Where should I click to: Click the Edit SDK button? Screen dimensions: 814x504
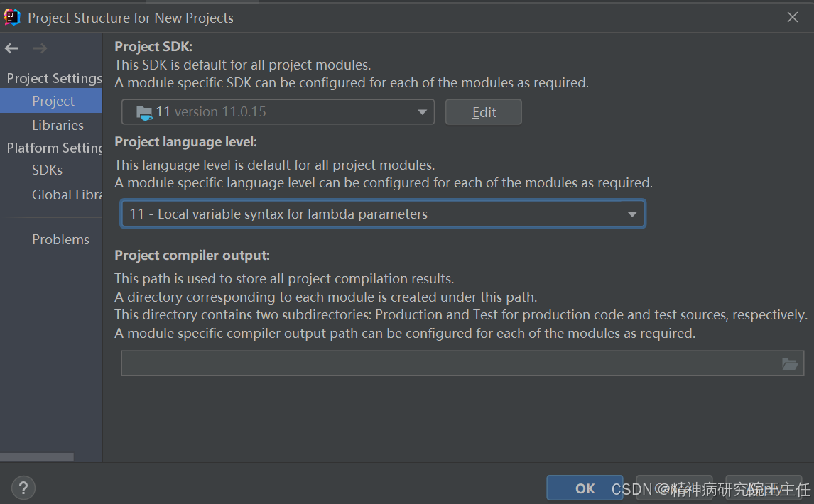[x=483, y=112]
